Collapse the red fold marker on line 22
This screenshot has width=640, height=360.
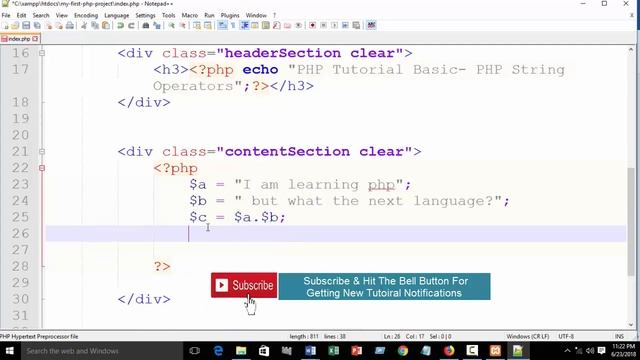(42, 168)
